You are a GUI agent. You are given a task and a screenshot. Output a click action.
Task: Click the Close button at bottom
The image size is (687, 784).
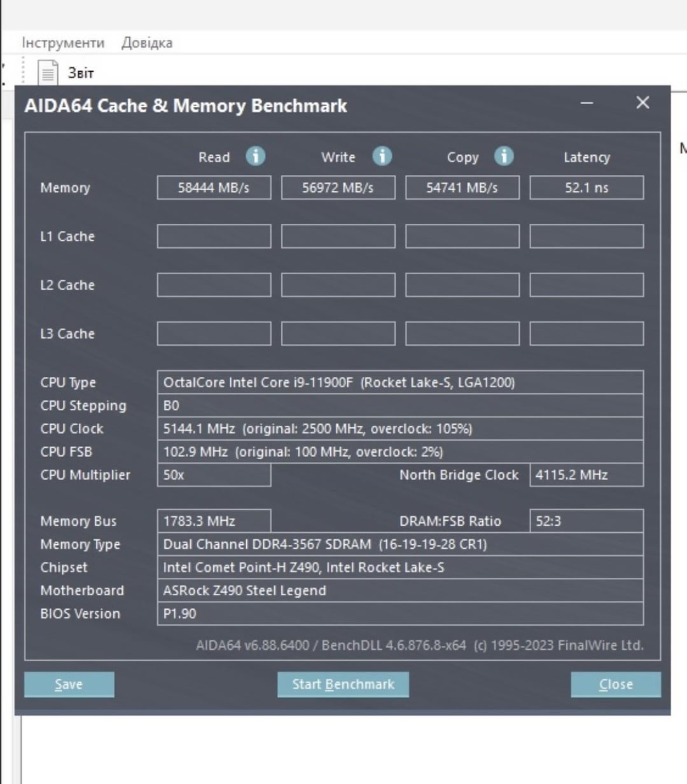(x=616, y=684)
